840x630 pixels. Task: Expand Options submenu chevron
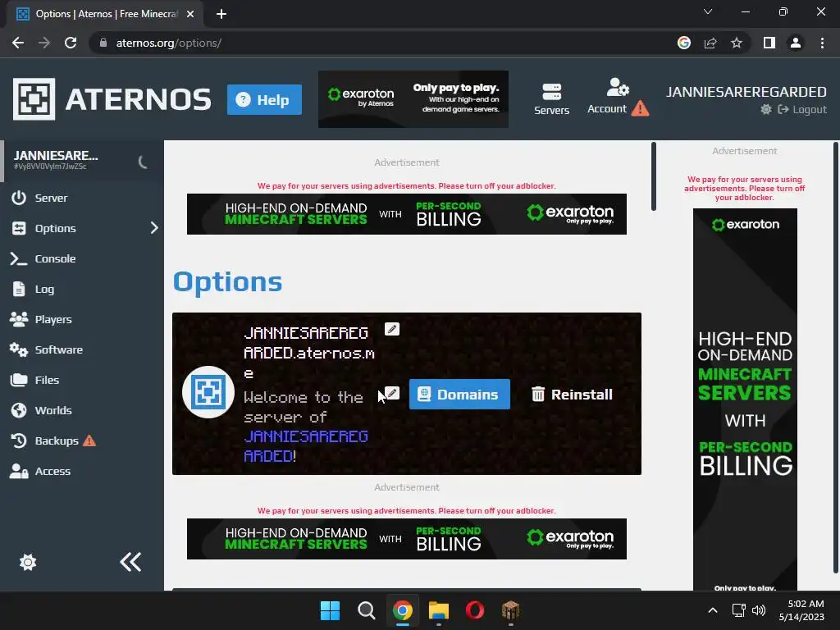click(x=154, y=228)
